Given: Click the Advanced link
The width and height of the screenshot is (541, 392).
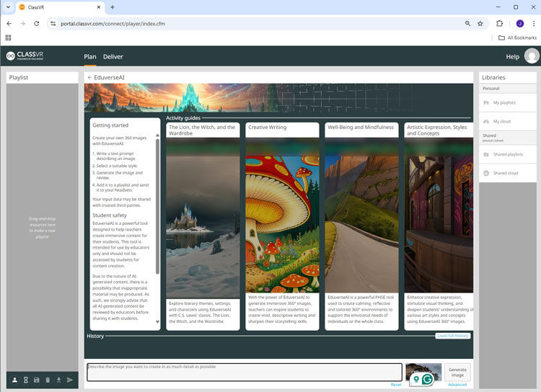Looking at the screenshot, I should click(457, 385).
